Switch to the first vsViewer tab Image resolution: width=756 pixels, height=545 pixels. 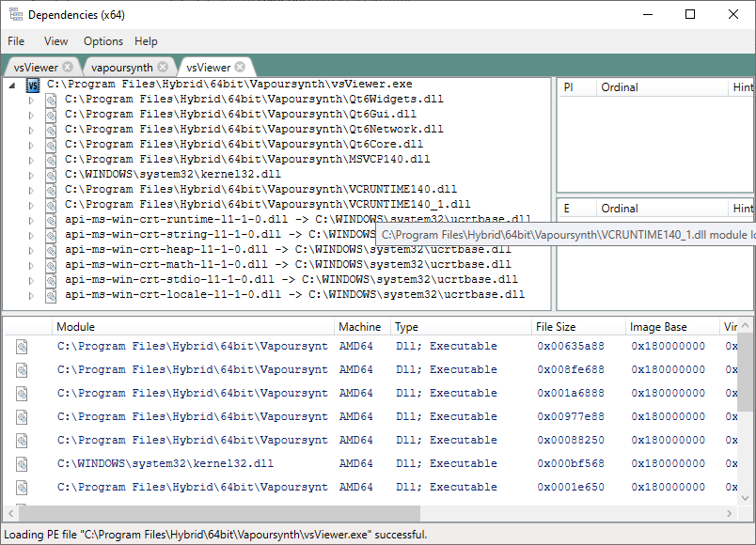(x=36, y=67)
